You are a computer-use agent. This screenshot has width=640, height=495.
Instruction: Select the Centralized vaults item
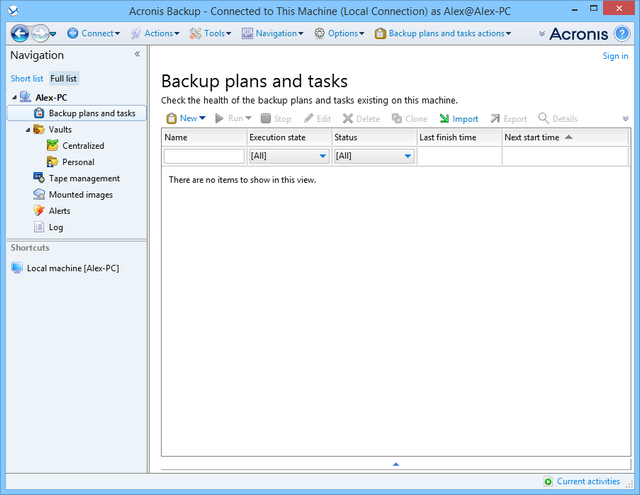pyautogui.click(x=82, y=145)
